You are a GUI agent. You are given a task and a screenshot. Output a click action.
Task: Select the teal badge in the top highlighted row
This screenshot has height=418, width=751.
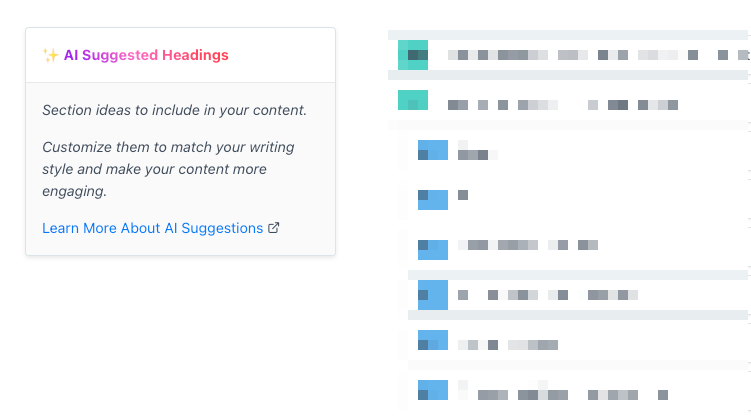coord(413,55)
